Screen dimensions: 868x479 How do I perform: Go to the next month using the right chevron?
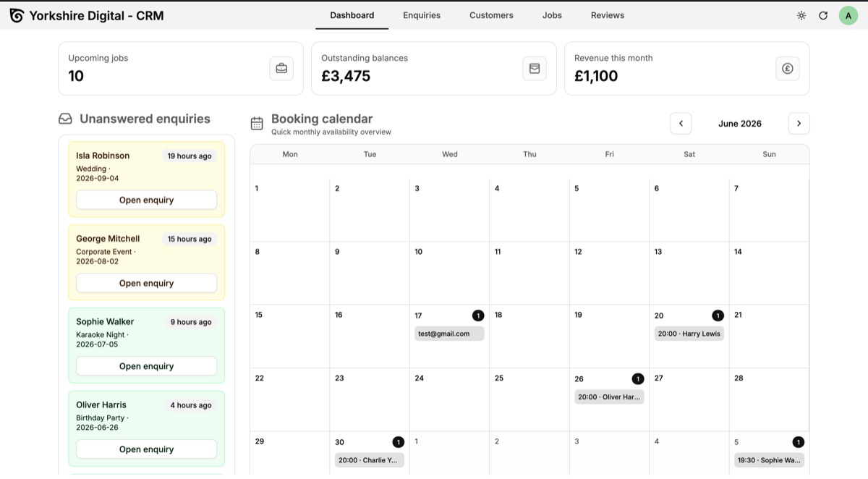799,124
